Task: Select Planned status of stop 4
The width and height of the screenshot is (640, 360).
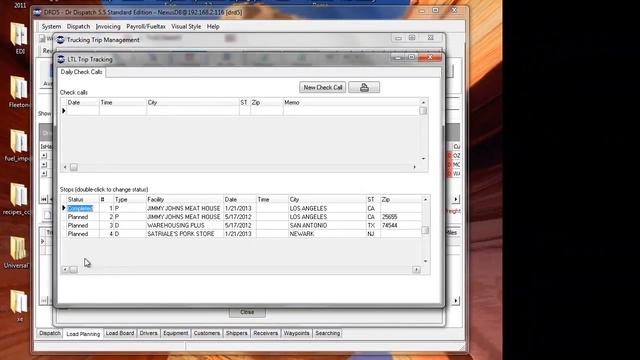Action: click(83, 234)
